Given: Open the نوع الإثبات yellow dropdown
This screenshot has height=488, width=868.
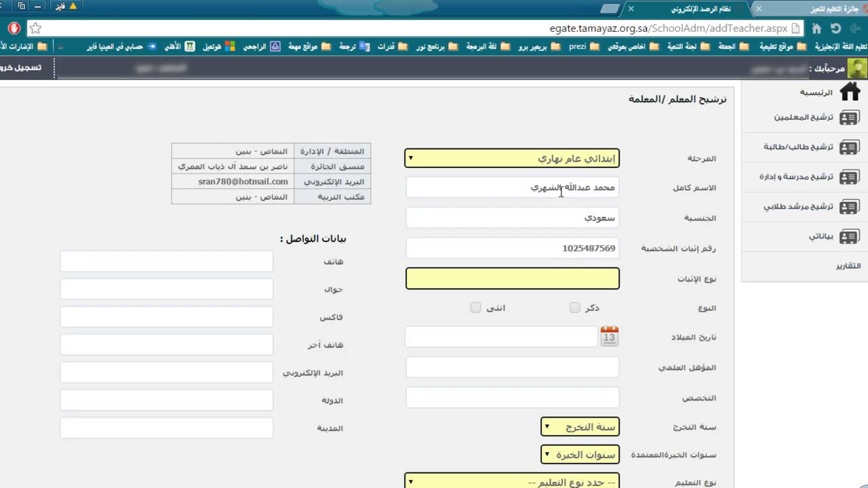Looking at the screenshot, I should (x=512, y=279).
